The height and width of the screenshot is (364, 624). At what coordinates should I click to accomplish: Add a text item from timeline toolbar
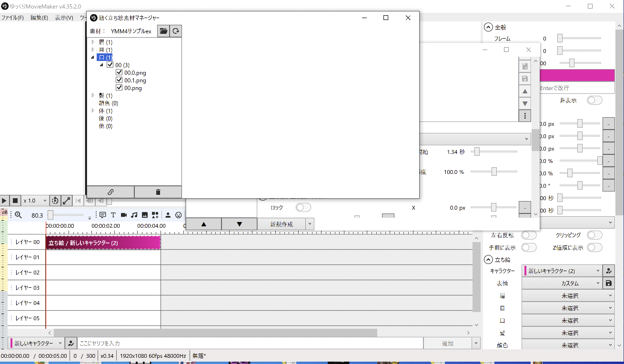click(113, 215)
